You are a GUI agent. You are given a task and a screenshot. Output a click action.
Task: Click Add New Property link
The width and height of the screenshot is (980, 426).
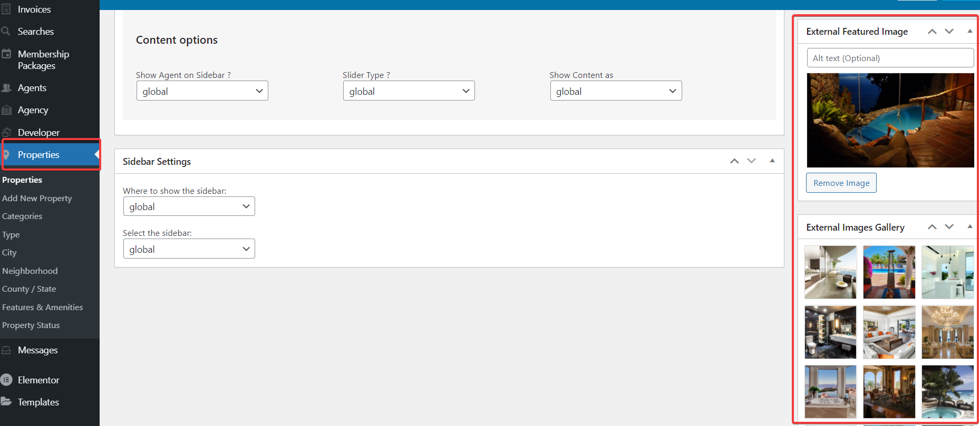point(37,198)
